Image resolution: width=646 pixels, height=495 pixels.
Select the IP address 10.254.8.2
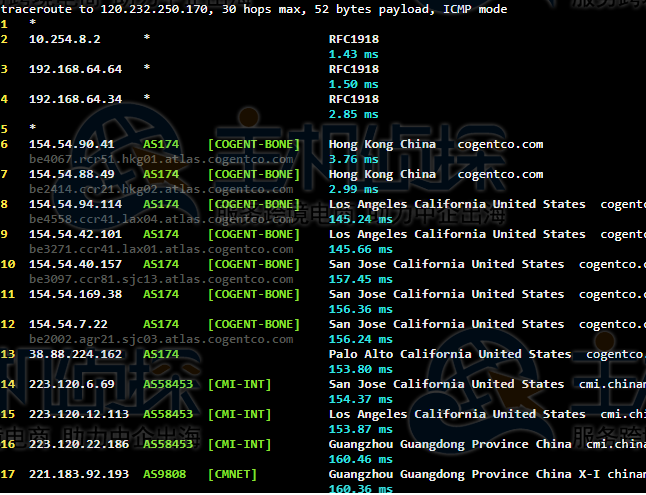tap(62, 39)
